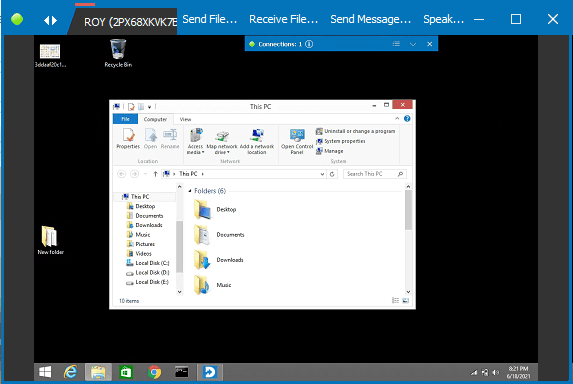The height and width of the screenshot is (384, 573).
Task: Switch to details view icon
Action: (x=395, y=300)
